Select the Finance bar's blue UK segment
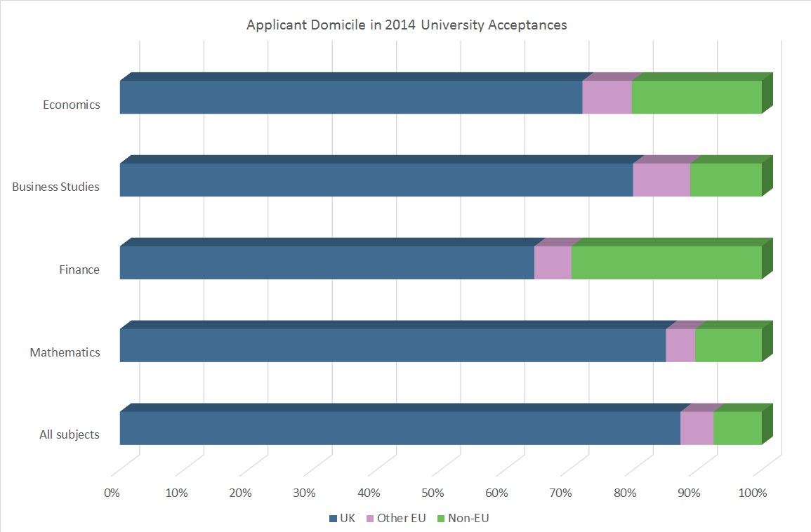The image size is (811, 532). tap(327, 262)
